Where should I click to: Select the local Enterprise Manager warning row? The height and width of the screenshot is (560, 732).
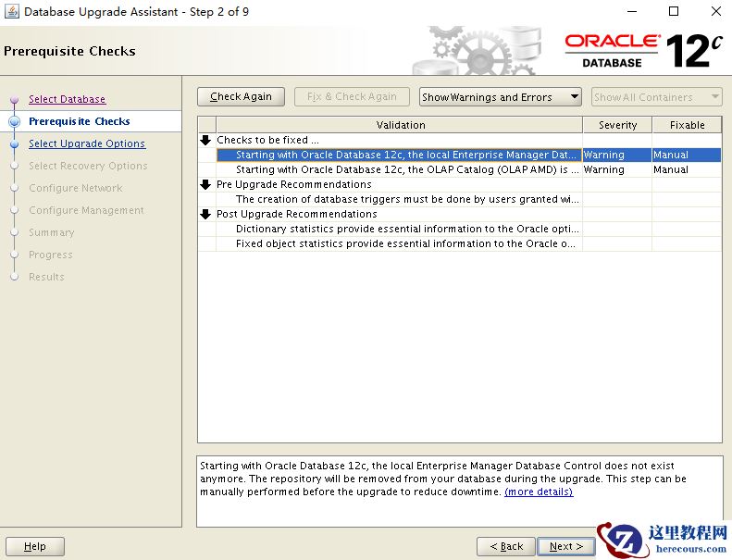(460, 155)
